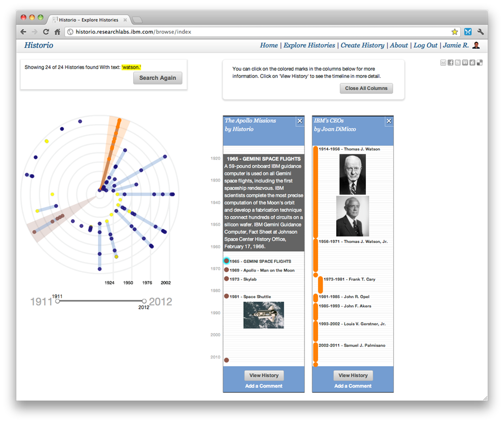Image resolution: width=504 pixels, height=423 pixels.
Task: Share on Twitter icon
Action: click(458, 62)
